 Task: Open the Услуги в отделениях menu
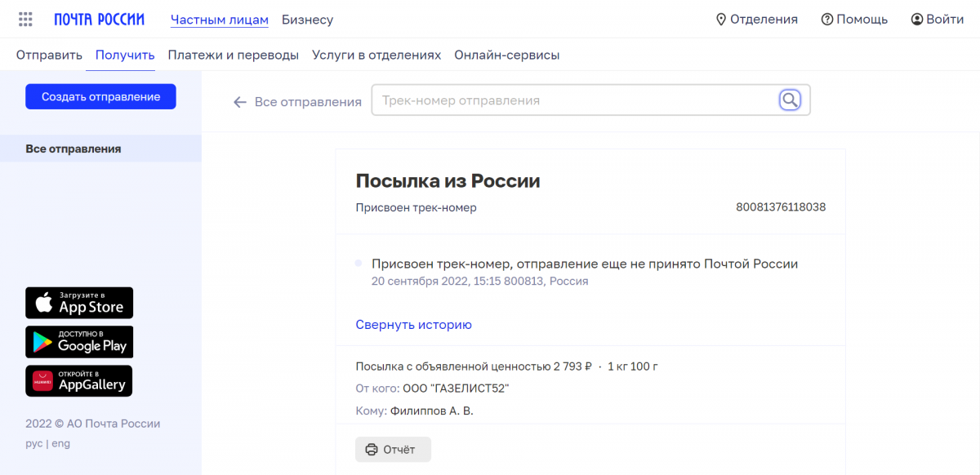[x=376, y=55]
